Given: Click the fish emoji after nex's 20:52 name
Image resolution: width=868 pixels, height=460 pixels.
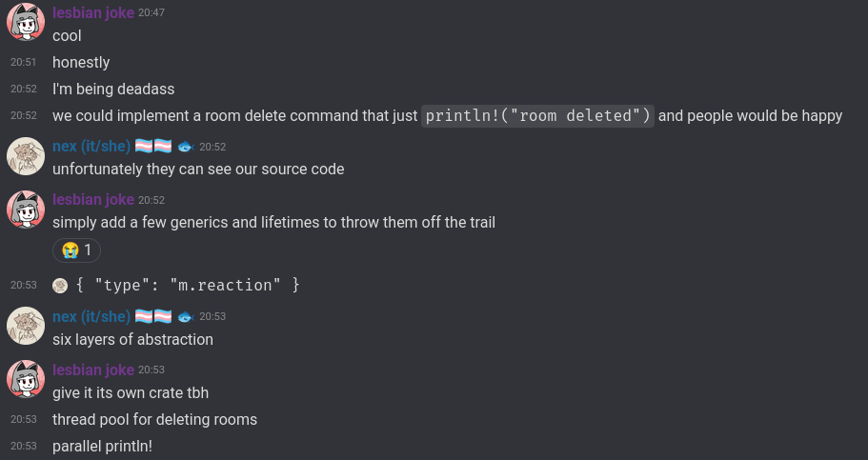Looking at the screenshot, I should [185, 147].
